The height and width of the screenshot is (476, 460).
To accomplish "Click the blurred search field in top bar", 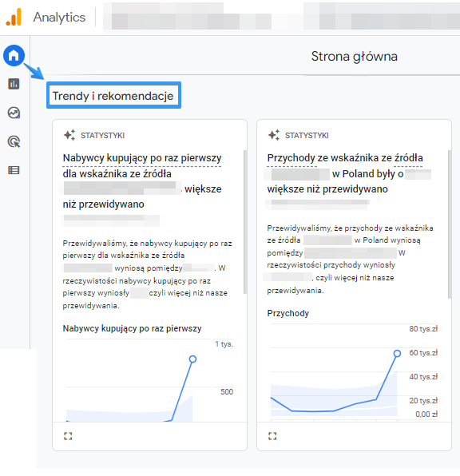I will 382,17.
